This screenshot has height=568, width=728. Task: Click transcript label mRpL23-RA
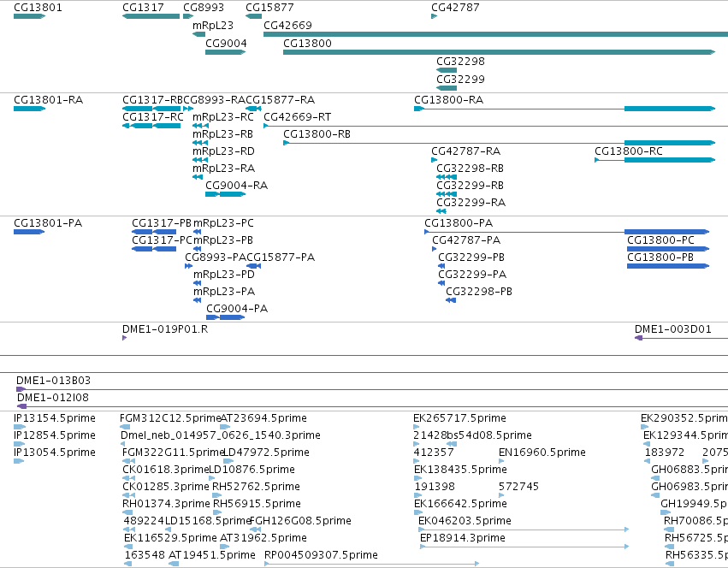coord(223,169)
